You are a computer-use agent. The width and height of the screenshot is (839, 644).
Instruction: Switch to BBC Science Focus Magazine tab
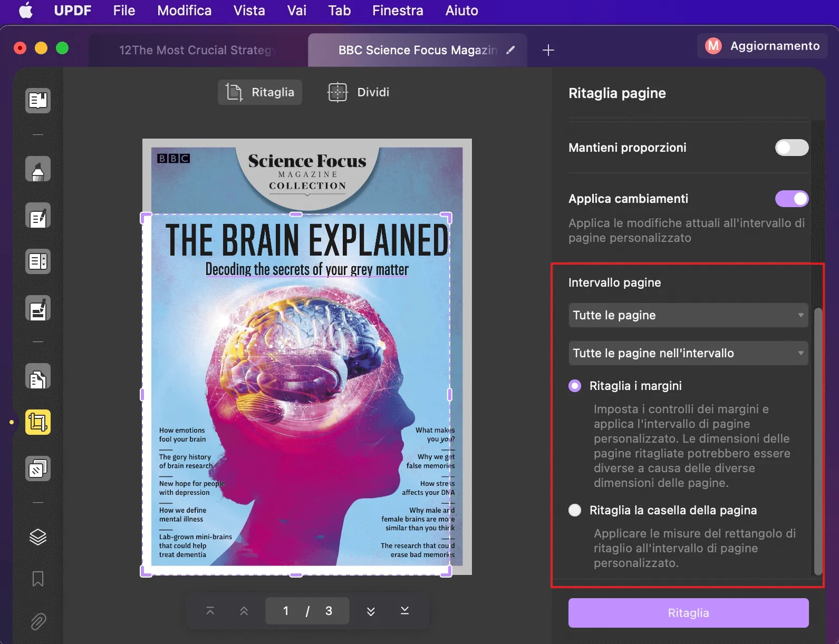pos(417,50)
